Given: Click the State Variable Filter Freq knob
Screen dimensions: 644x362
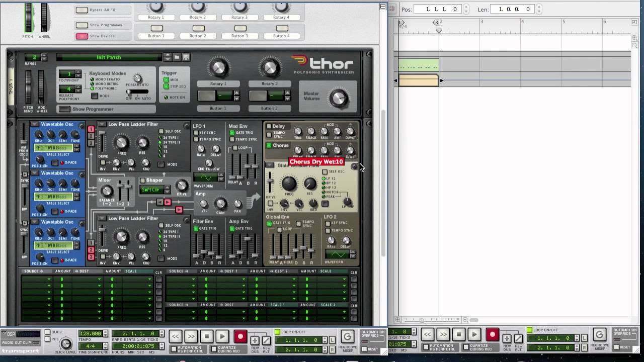Looking at the screenshot, I should pyautogui.click(x=289, y=184).
